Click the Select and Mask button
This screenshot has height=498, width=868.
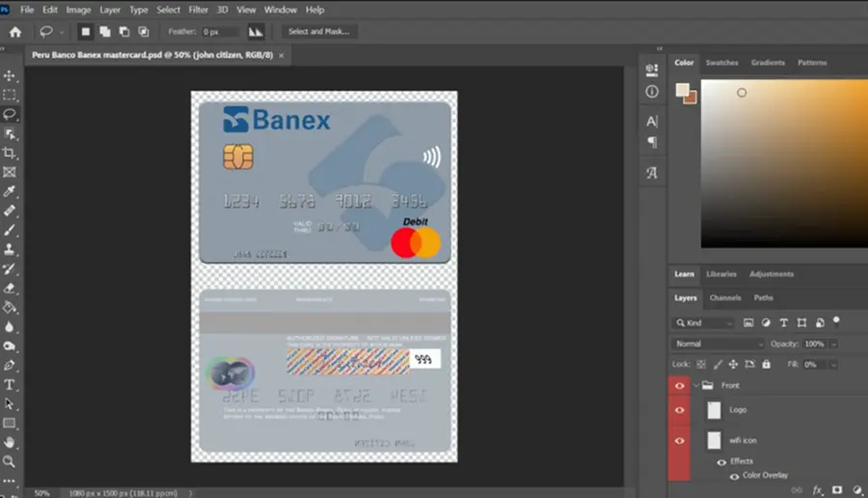[319, 32]
